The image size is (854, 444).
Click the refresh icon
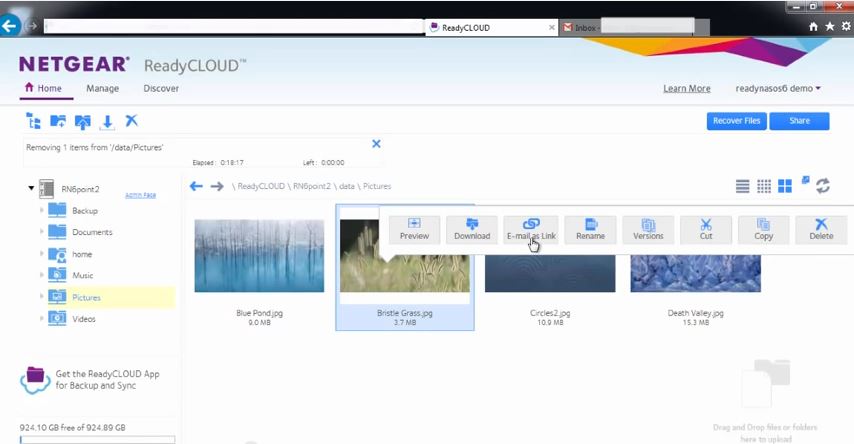(x=823, y=186)
